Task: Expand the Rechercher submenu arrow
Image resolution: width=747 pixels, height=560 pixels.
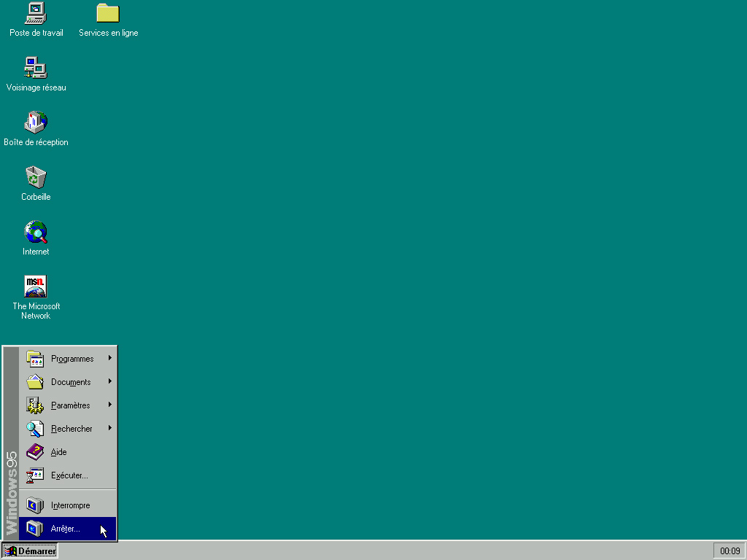Action: coord(109,427)
